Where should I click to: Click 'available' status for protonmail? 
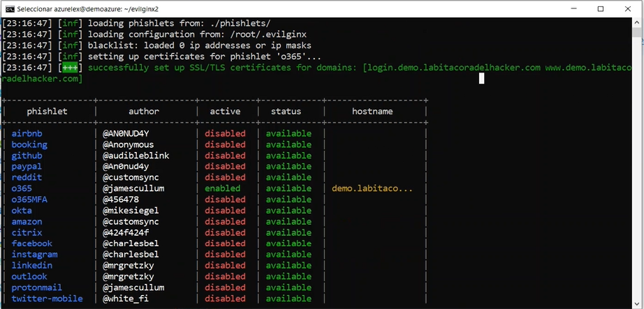click(288, 287)
